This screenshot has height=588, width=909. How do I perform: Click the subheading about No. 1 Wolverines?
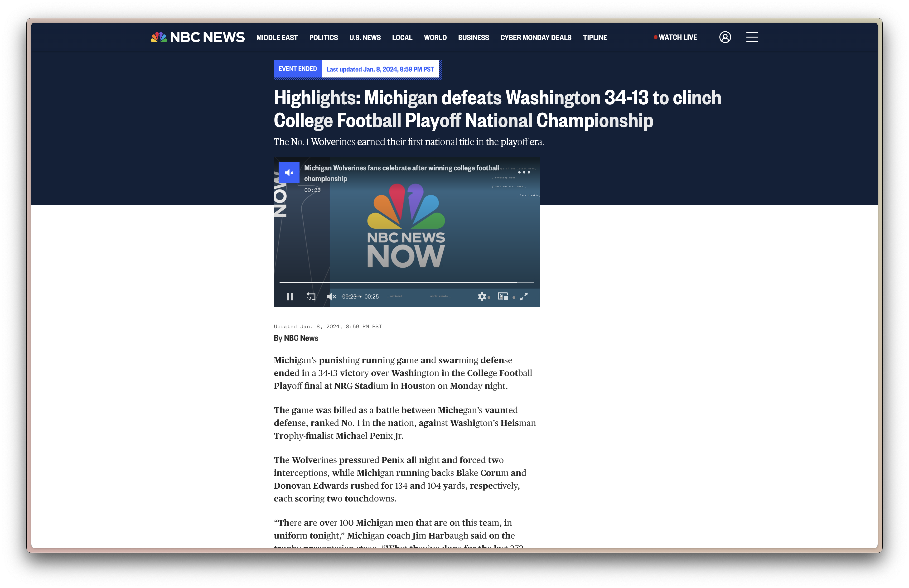pos(408,142)
